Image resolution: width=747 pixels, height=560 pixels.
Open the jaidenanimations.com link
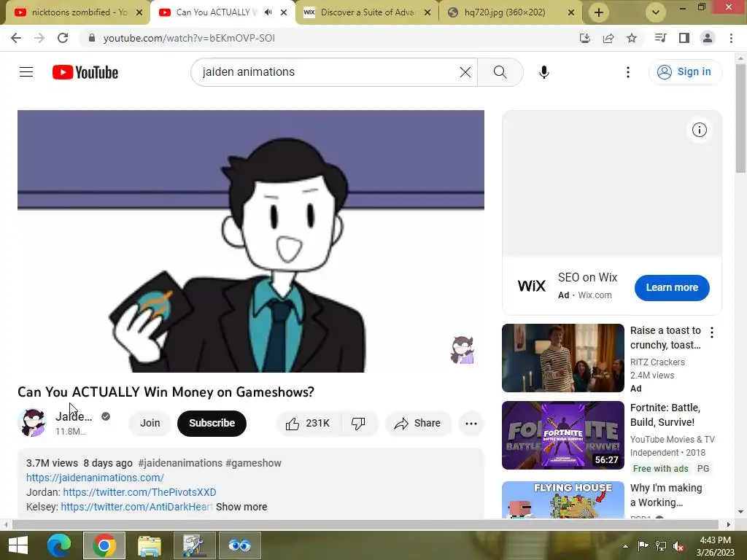point(95,478)
